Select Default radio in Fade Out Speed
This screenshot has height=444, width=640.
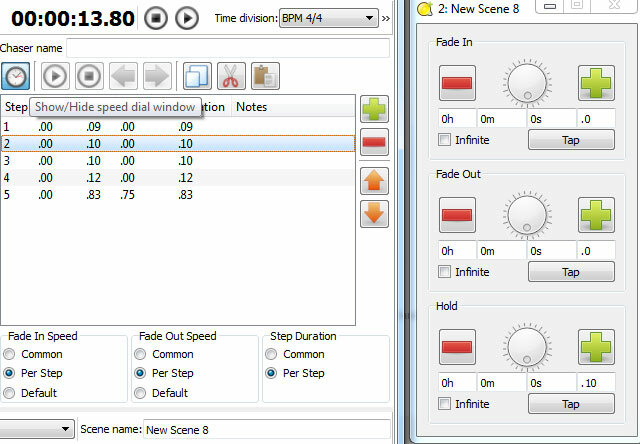(x=140, y=393)
